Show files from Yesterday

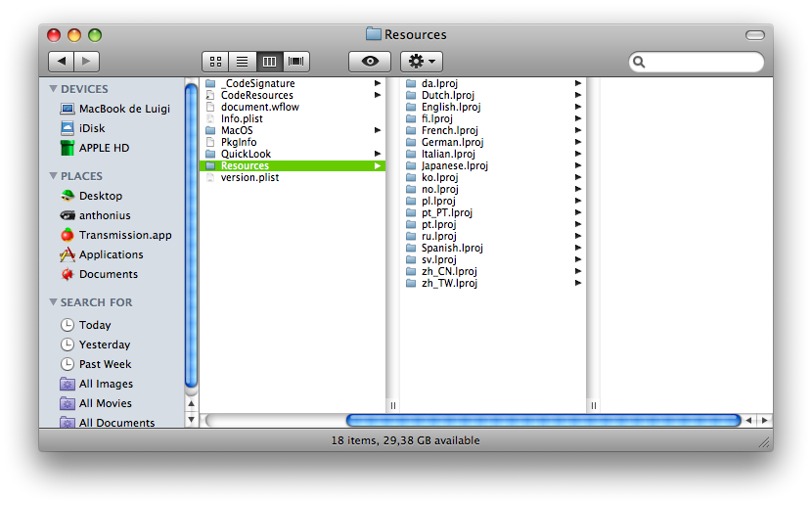point(95,344)
